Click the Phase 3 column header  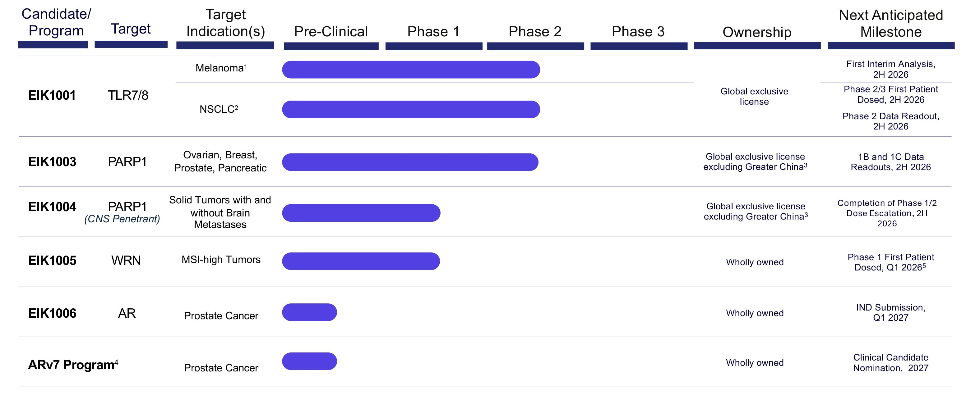[x=638, y=32]
